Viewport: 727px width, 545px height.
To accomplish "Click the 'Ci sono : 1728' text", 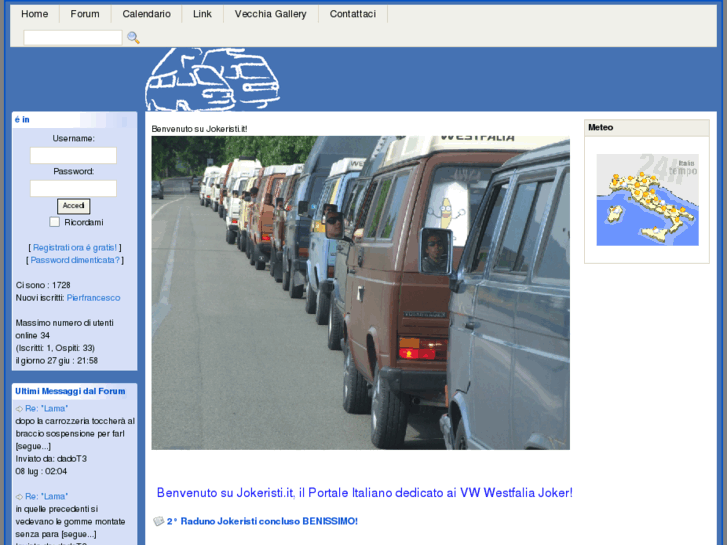I will [43, 285].
